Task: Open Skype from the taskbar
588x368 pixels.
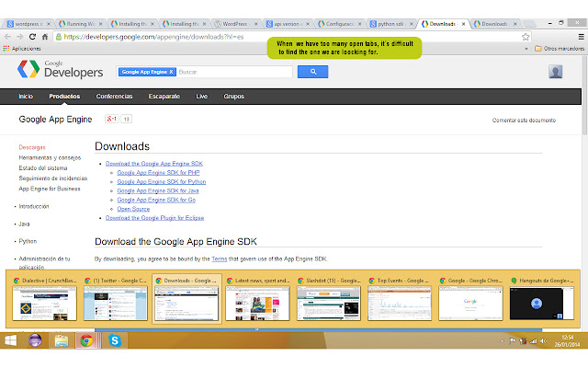Action: tap(114, 340)
